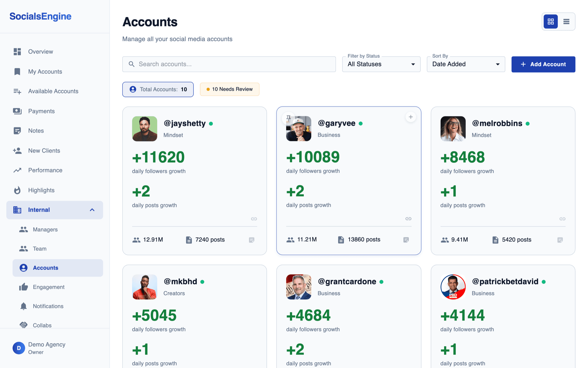Viewport: 588px width, 368px height.
Task: Select the Total Accounts chip
Action: [158, 89]
